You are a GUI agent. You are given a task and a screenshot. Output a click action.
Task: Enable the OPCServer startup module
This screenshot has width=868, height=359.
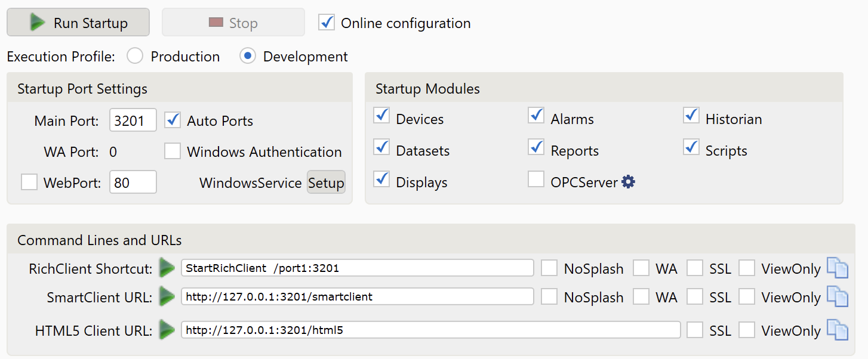[x=536, y=179]
